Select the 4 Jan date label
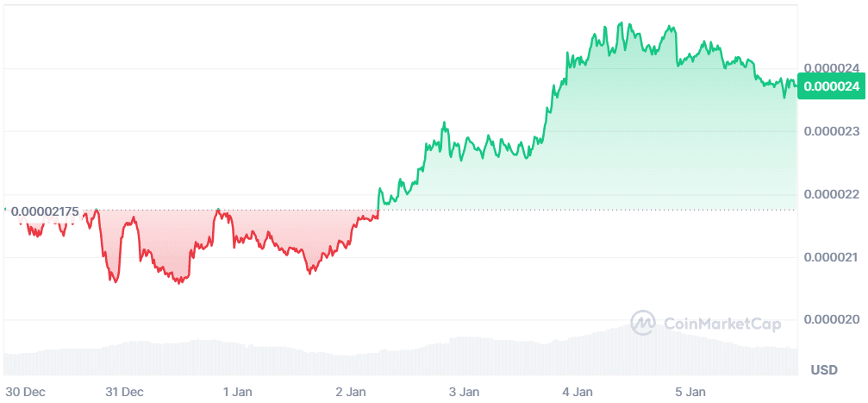Screen dimensions: 868x403 [577, 392]
